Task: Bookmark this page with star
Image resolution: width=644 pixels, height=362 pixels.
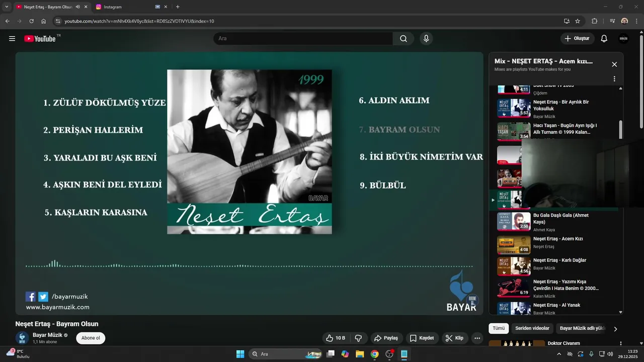Action: 578,21
